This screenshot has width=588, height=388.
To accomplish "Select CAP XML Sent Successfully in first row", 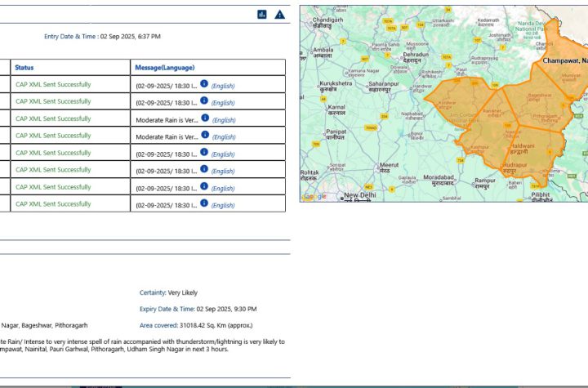I will (53, 84).
